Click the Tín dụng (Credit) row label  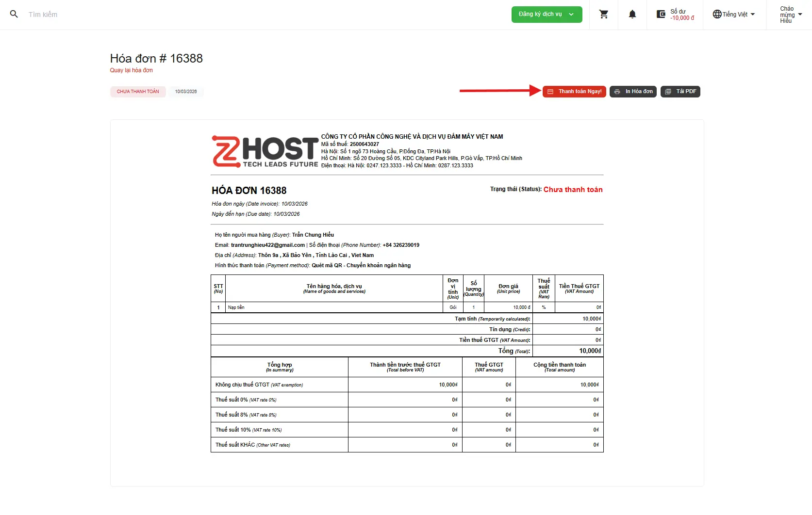510,329
